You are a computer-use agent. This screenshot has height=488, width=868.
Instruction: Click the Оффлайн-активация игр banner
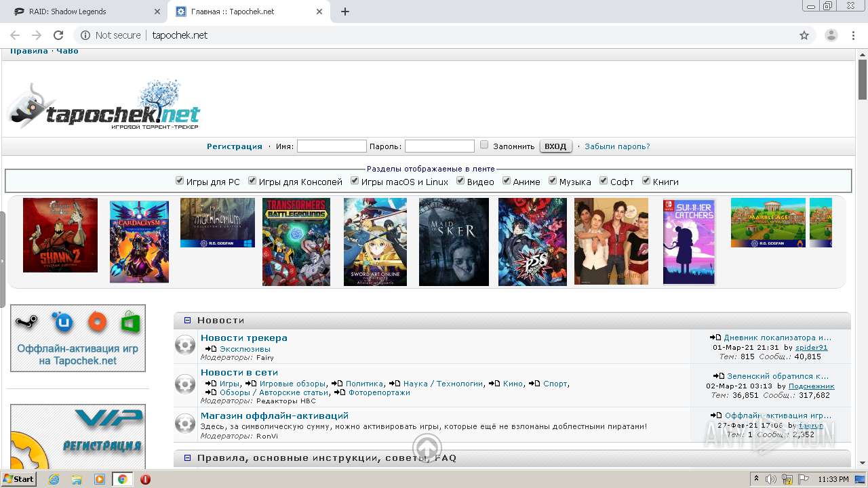tap(78, 338)
